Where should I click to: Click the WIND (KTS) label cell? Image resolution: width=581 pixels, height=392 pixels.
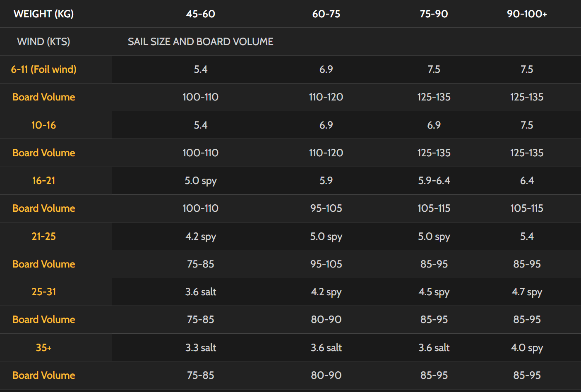43,42
